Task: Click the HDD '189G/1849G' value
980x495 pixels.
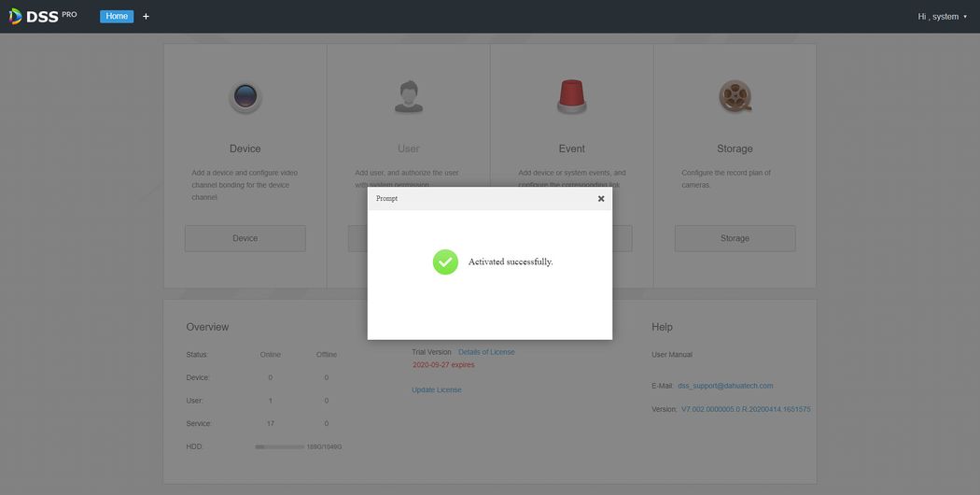Action: click(325, 447)
